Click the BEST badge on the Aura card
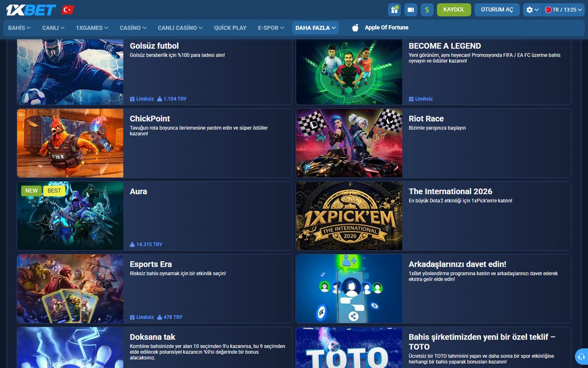This screenshot has width=588, height=368. point(54,191)
